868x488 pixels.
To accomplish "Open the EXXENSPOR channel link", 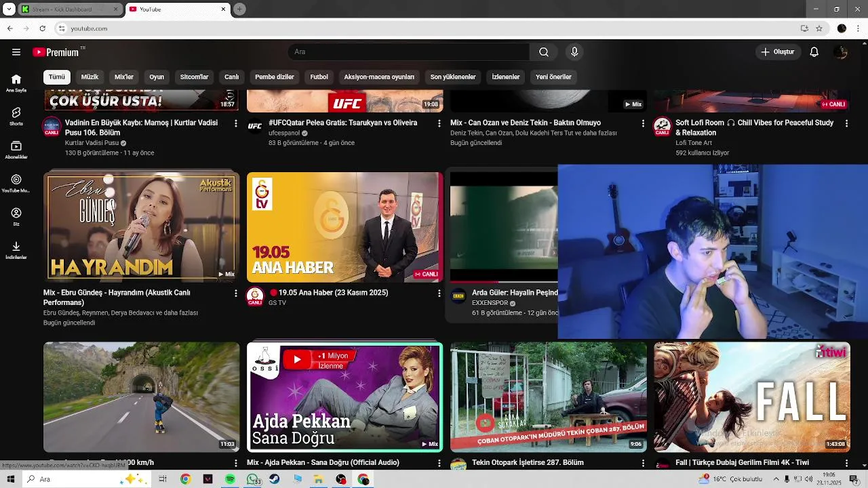I will [490, 303].
